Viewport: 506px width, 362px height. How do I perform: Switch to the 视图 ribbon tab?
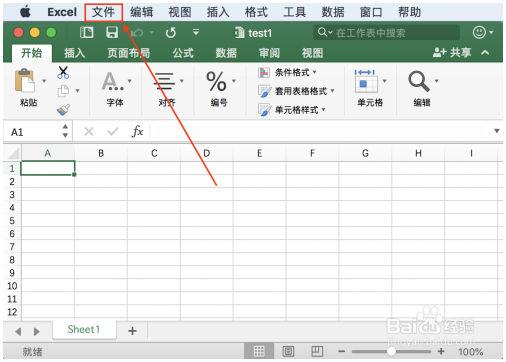pyautogui.click(x=312, y=53)
